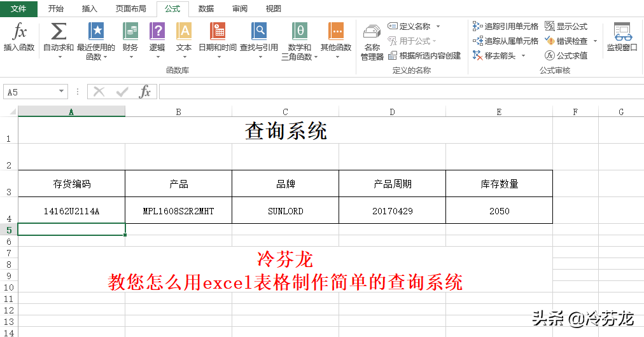Select the 存货编码 header cell
Screen dimensions: 644x337
[x=71, y=184]
